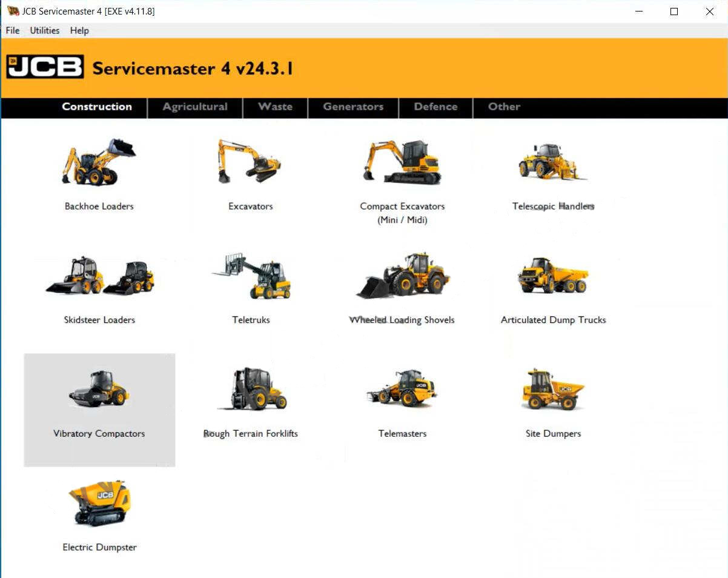The height and width of the screenshot is (578, 728).
Task: Click the Servicemaster 4 v24.3.1 header title
Action: coord(193,68)
